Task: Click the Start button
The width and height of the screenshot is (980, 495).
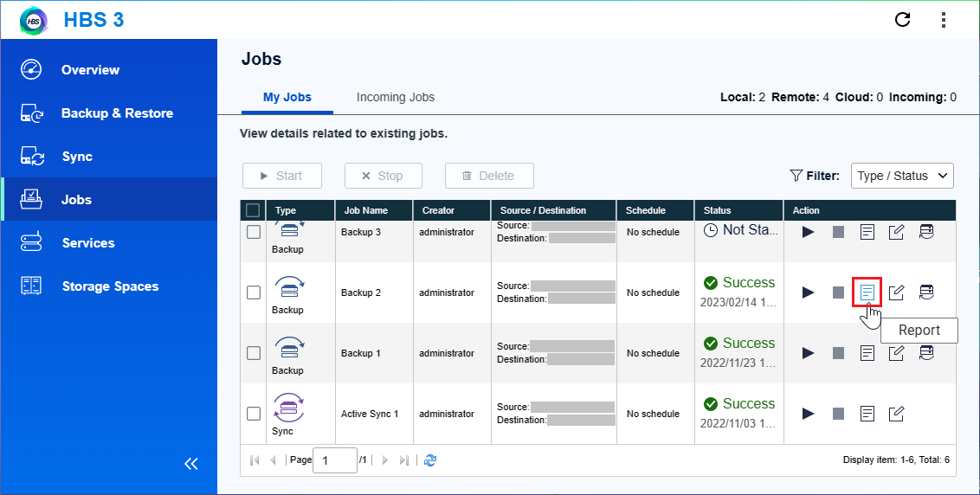Action: tap(282, 176)
